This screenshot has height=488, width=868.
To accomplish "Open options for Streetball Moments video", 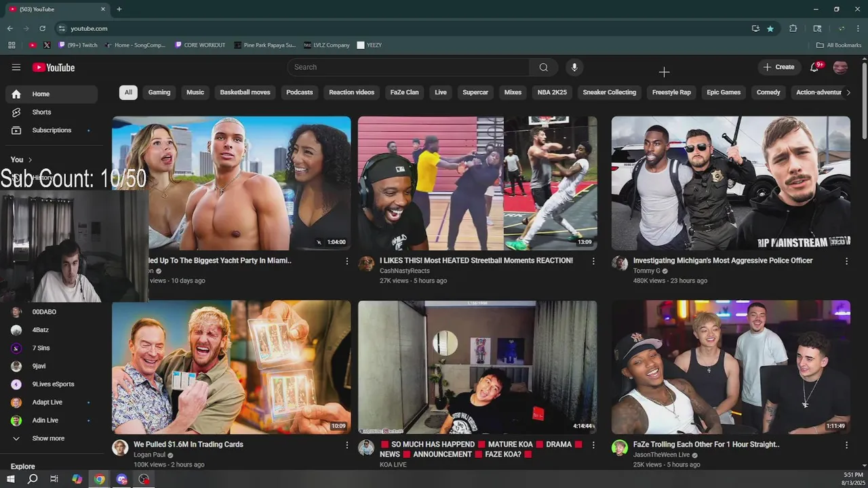I will [x=593, y=261].
